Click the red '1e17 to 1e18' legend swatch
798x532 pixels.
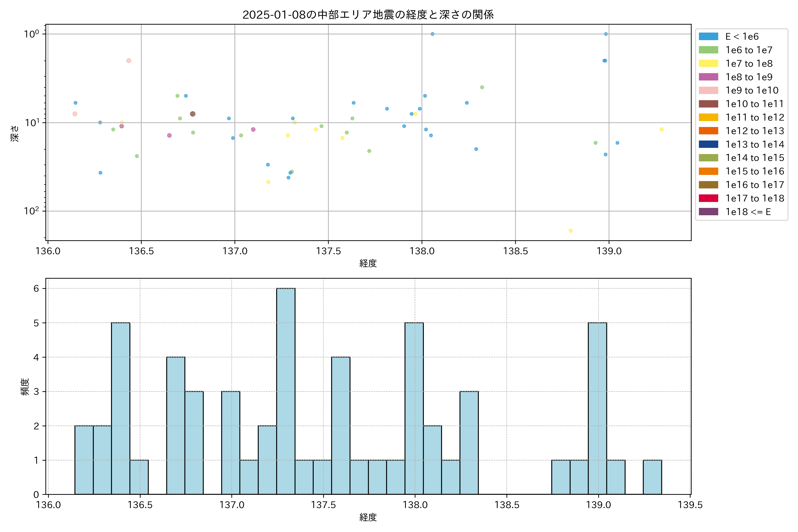[708, 198]
